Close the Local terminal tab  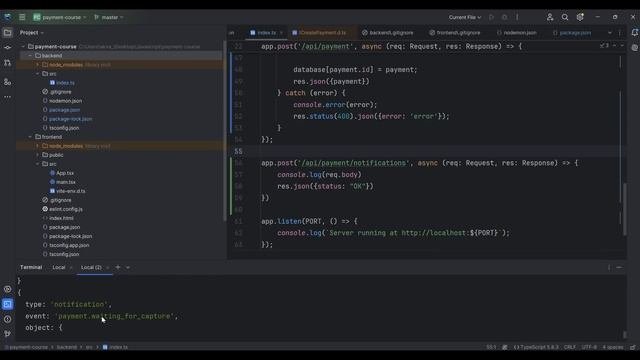pyautogui.click(x=71, y=268)
